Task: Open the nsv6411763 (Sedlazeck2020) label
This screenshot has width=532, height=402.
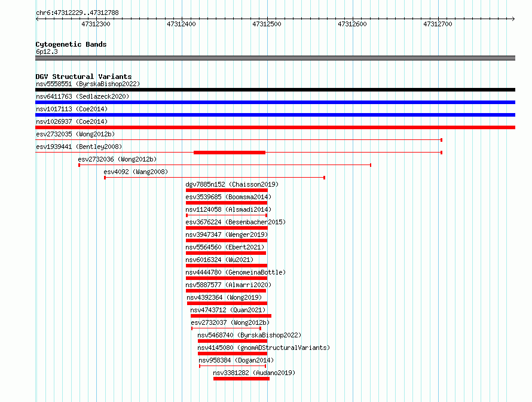Action: point(82,96)
